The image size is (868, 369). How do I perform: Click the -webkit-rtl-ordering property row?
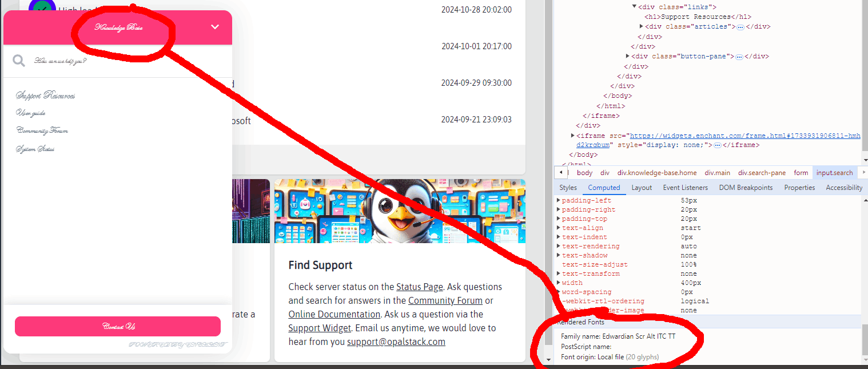point(708,301)
